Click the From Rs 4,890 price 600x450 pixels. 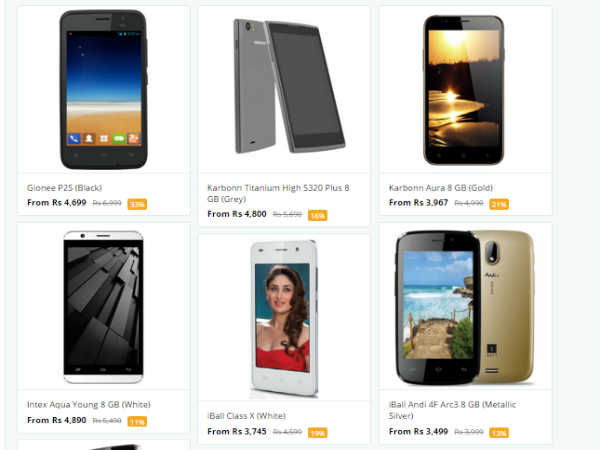[x=57, y=420]
